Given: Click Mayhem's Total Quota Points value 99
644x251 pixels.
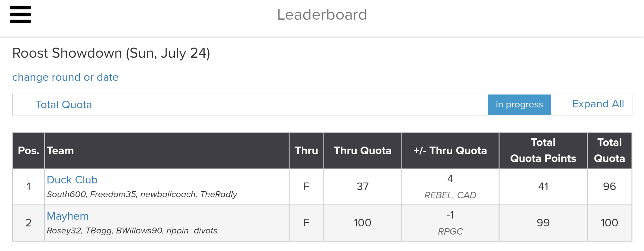Looking at the screenshot, I should 543,223.
